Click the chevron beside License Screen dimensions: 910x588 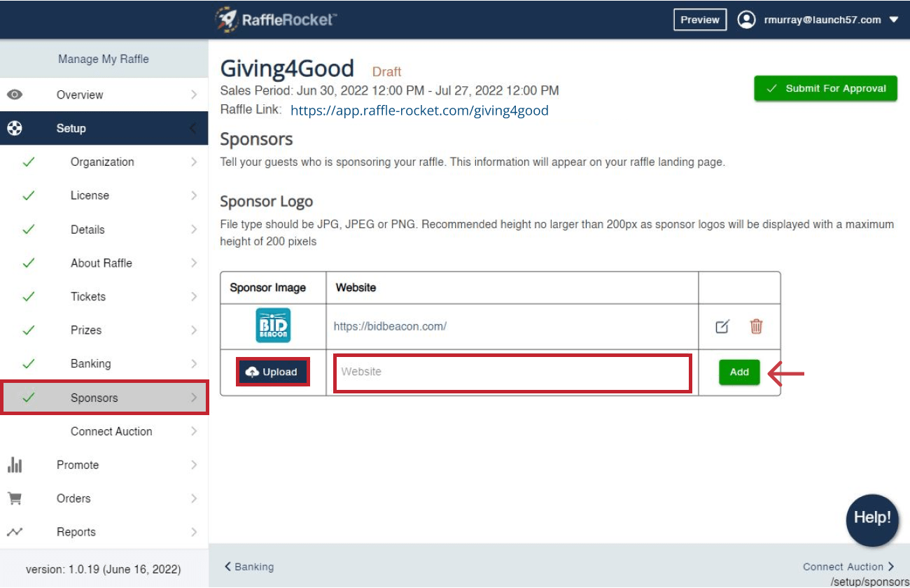point(194,195)
